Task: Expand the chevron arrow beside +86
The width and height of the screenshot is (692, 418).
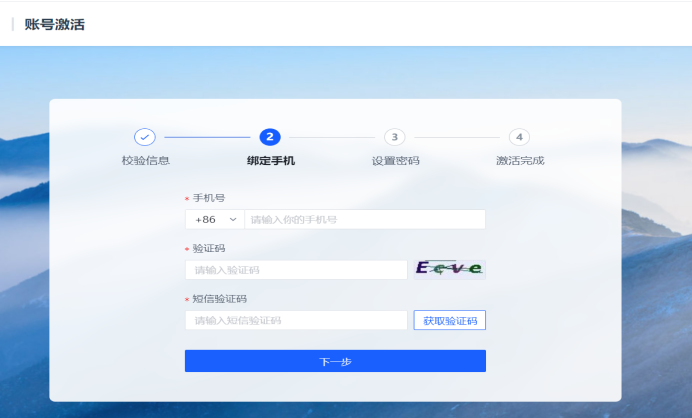Action: pos(234,219)
